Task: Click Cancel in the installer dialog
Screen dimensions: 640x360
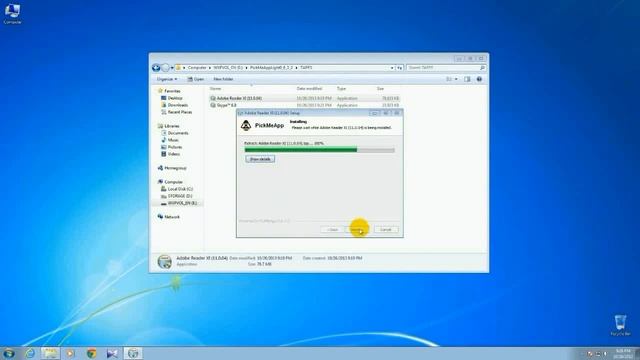Action: point(386,230)
